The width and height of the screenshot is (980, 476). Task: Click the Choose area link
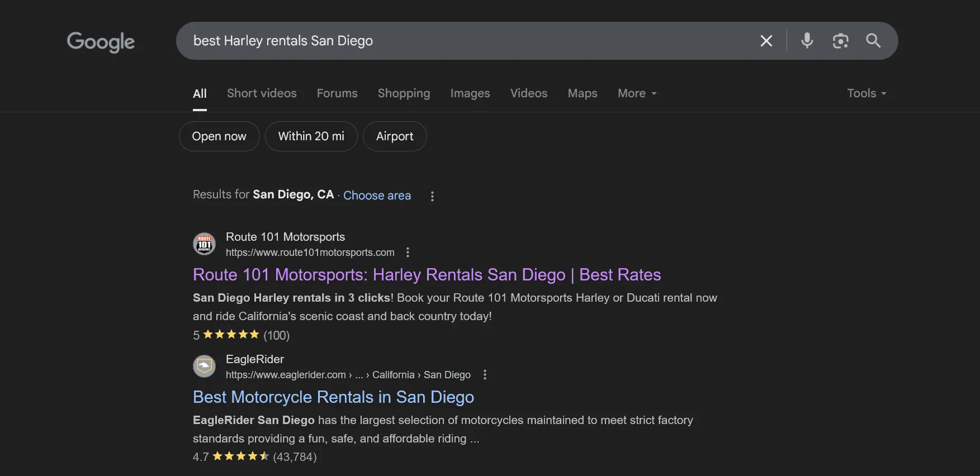[377, 196]
